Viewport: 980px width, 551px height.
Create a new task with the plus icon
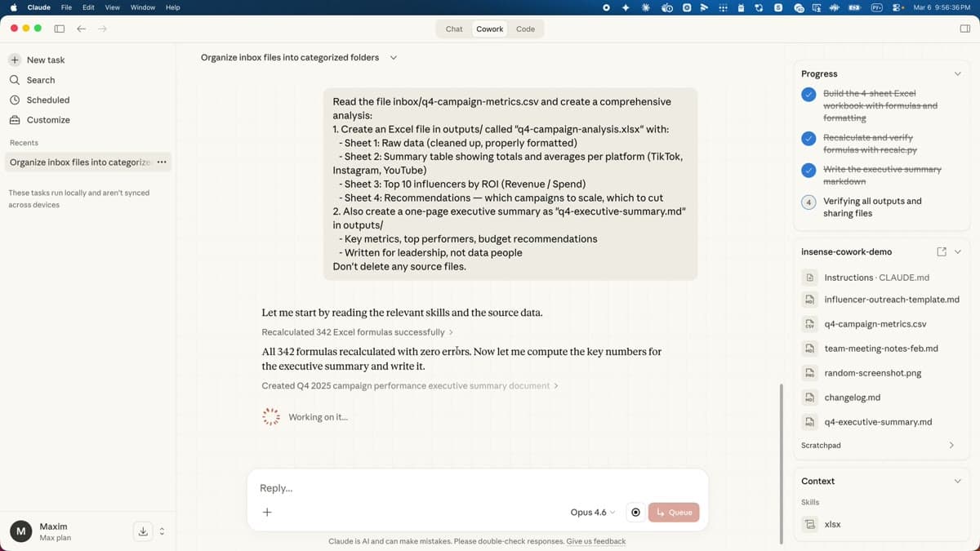[15, 60]
